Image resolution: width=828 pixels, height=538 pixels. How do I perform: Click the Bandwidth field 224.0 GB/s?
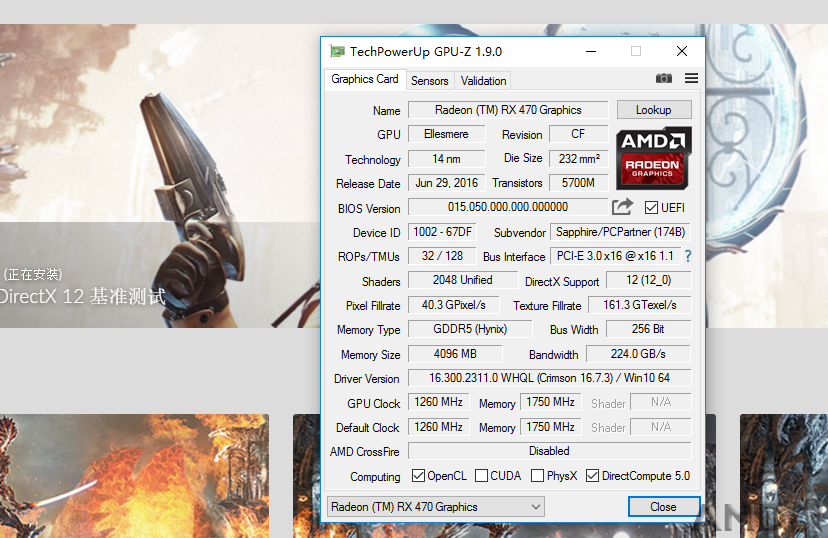pyautogui.click(x=638, y=354)
